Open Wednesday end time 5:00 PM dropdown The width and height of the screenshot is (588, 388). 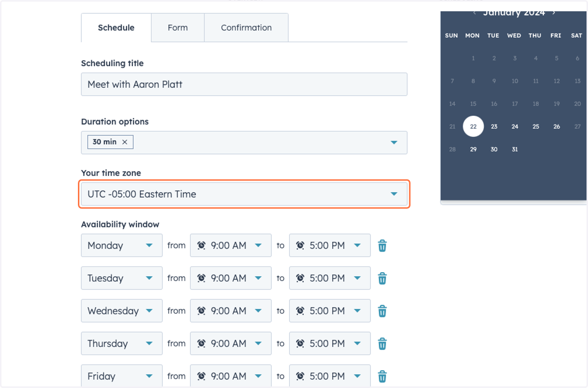point(330,311)
